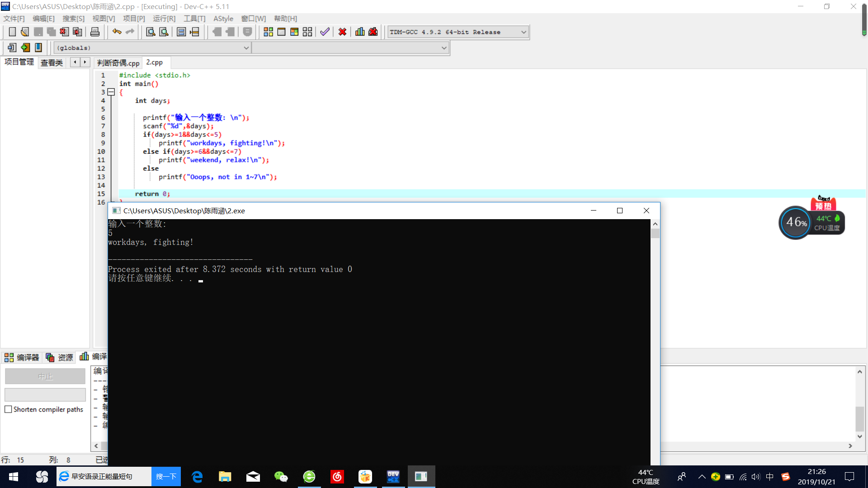Image resolution: width=868 pixels, height=488 pixels.
Task: Open the TDM-GCC compiler selection dropdown
Action: tap(524, 32)
